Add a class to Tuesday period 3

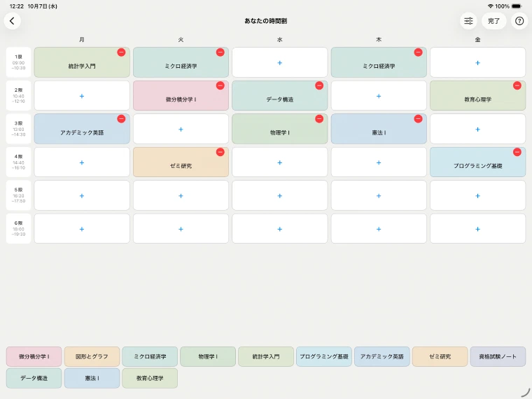[181, 129]
